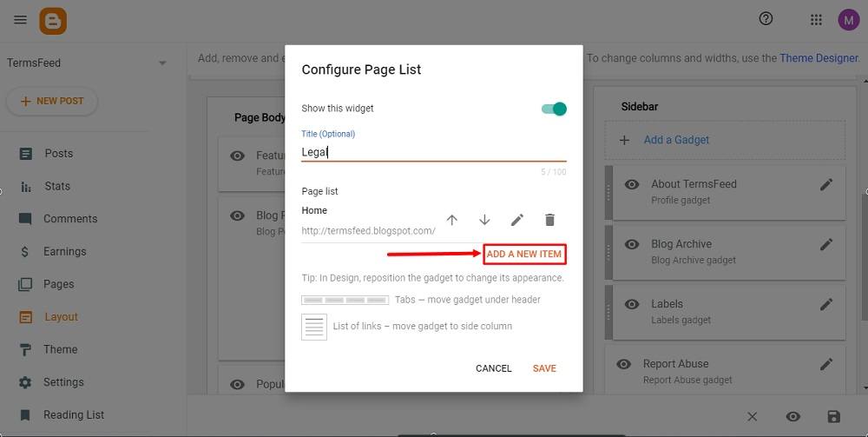Edit the About TermsFeed gadget pencil
Screen dimensions: 868x437
click(x=826, y=184)
